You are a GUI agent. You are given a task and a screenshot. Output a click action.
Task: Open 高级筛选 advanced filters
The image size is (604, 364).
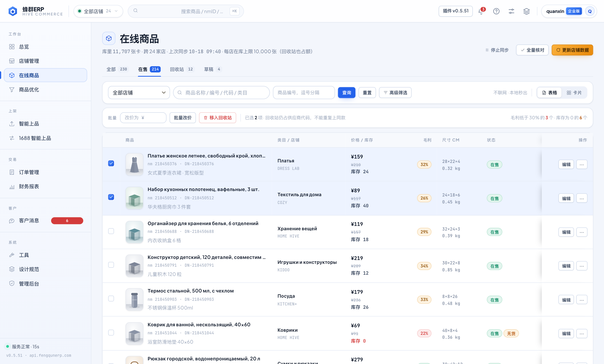(395, 93)
